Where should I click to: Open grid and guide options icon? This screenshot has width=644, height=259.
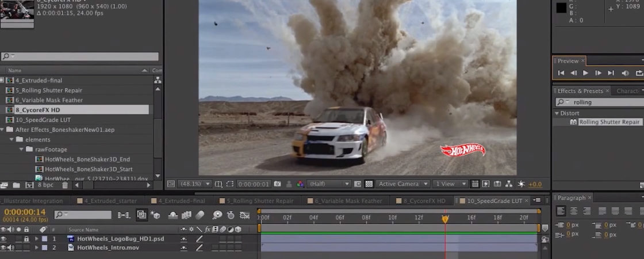click(x=218, y=184)
